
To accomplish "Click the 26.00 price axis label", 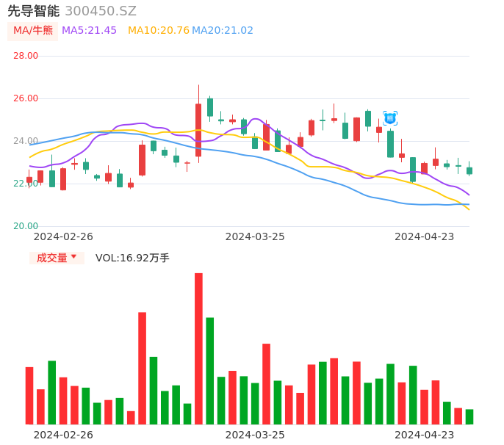I will point(26,98).
